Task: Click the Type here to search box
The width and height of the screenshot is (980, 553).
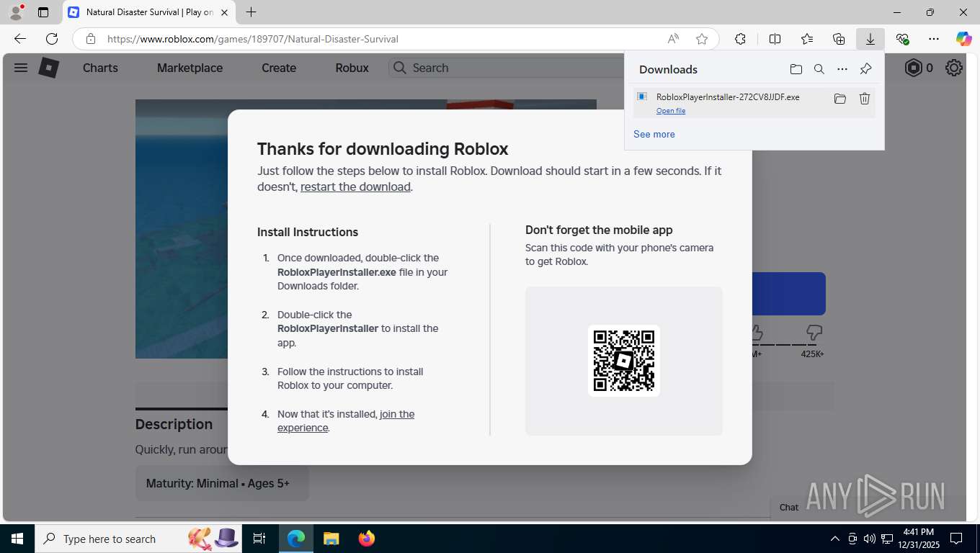Action: tap(140, 539)
